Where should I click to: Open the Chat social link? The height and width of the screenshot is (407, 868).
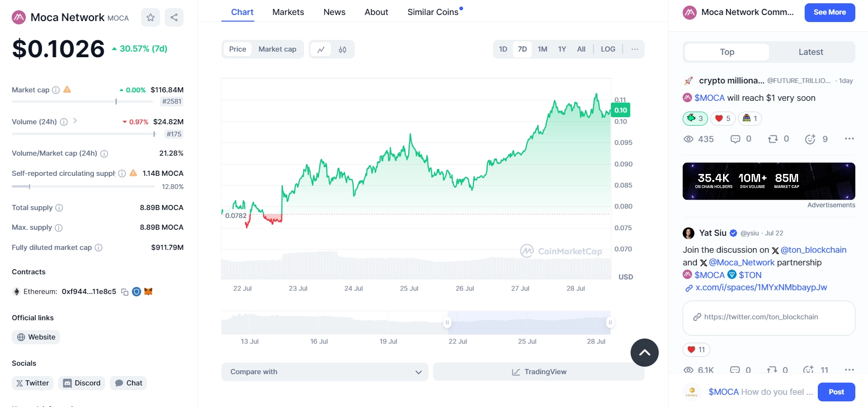(128, 383)
